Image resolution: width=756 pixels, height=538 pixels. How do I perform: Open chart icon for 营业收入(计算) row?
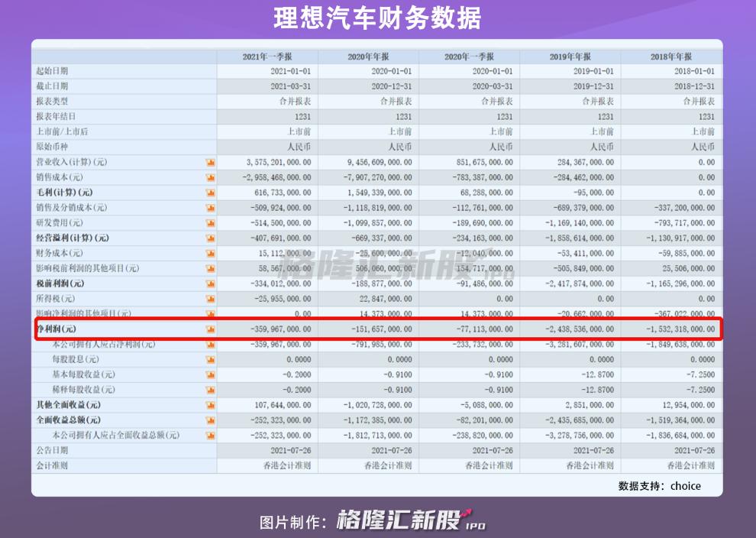(210, 163)
